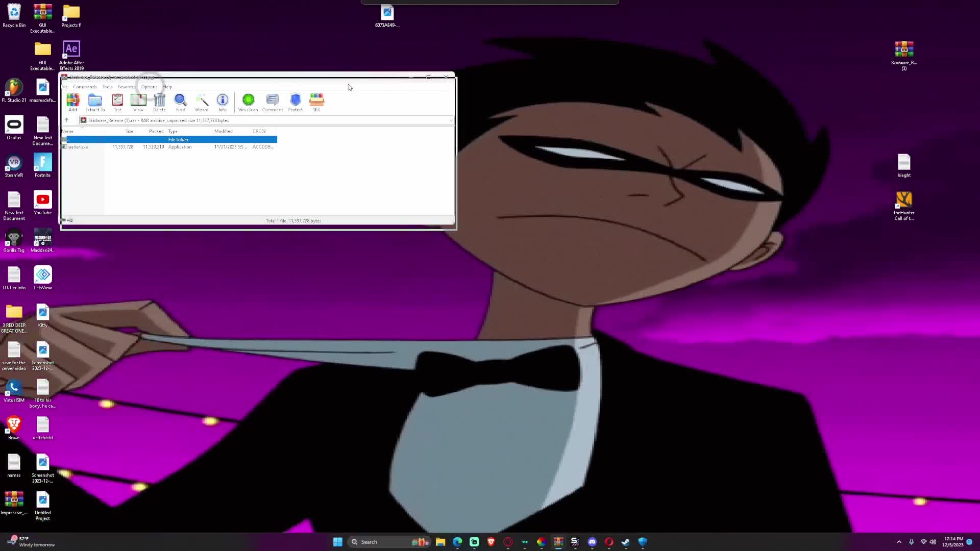Expand the archive path dropdown arrow
This screenshot has width=980, height=551.
click(x=451, y=120)
